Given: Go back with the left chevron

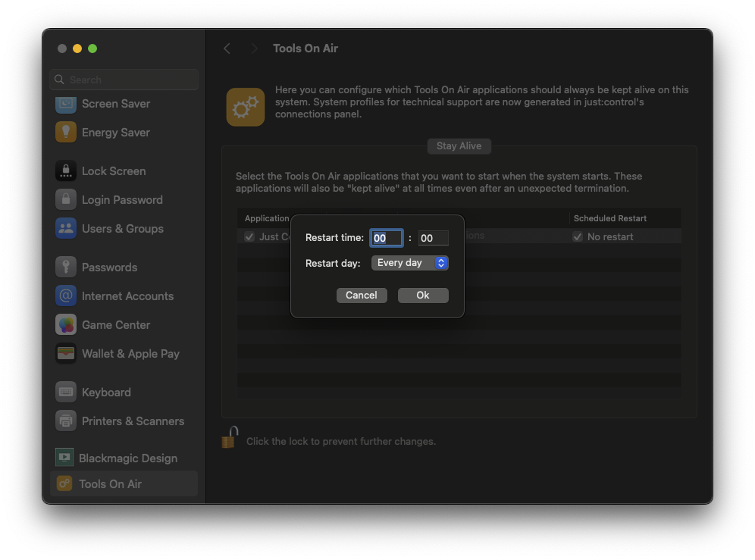Looking at the screenshot, I should [227, 48].
